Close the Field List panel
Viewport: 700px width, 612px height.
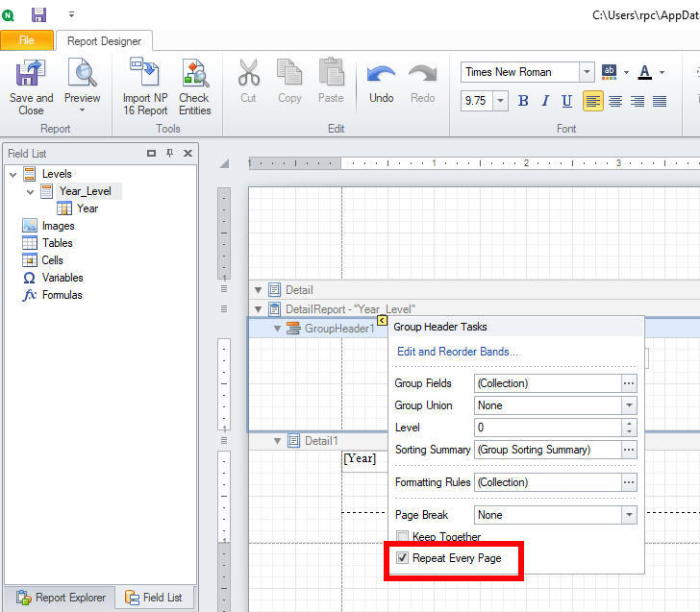[187, 154]
